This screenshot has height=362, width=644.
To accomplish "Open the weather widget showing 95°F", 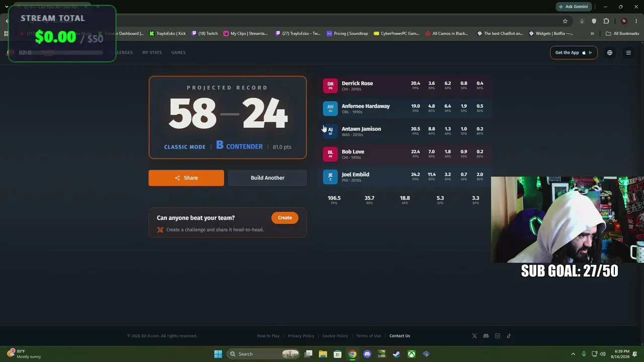I will (25, 354).
